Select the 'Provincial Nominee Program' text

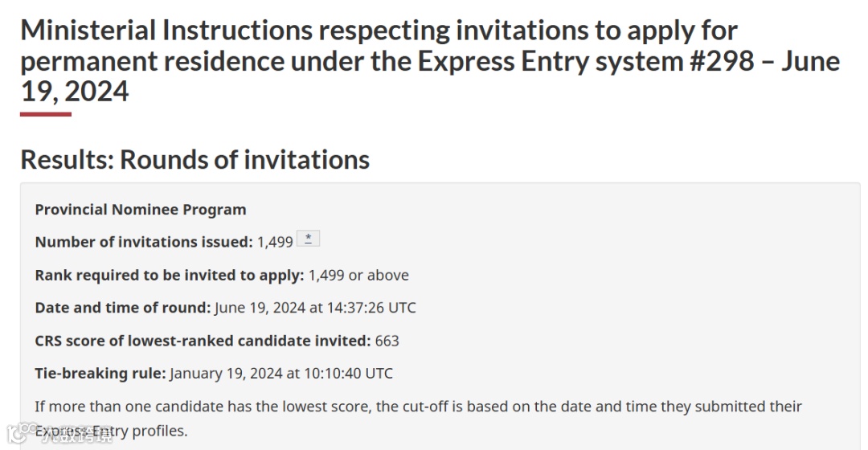[x=141, y=209]
